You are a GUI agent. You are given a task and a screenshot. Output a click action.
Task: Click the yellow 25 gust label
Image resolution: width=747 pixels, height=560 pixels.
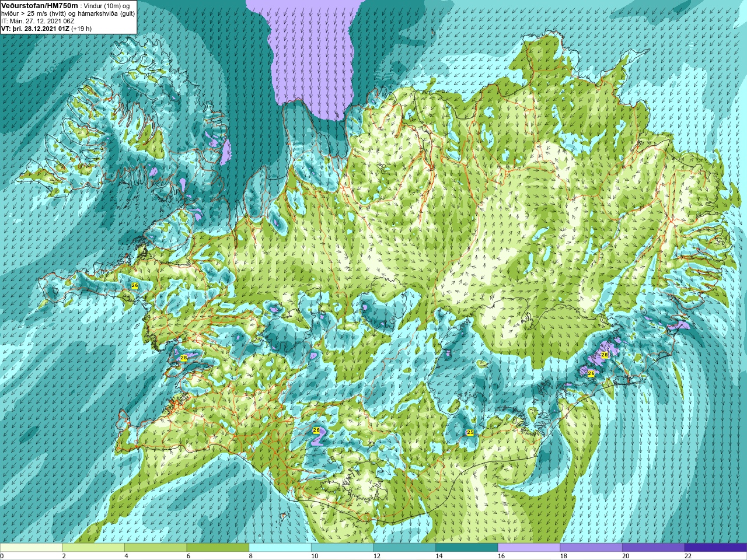(470, 432)
